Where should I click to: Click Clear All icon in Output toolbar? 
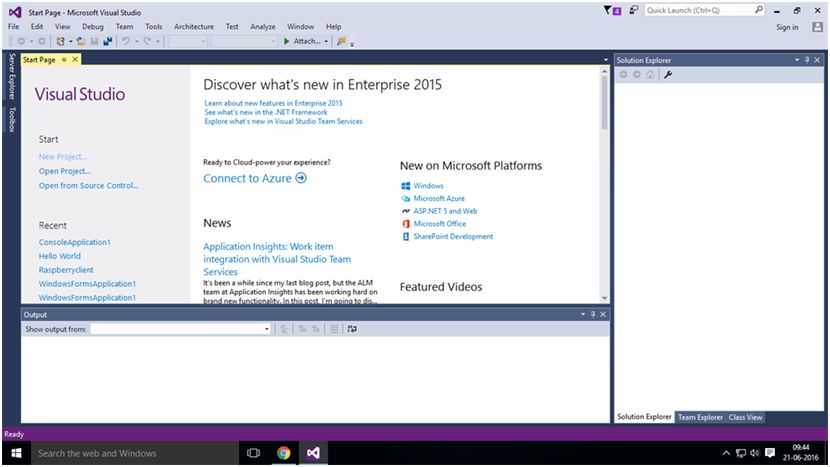point(334,329)
